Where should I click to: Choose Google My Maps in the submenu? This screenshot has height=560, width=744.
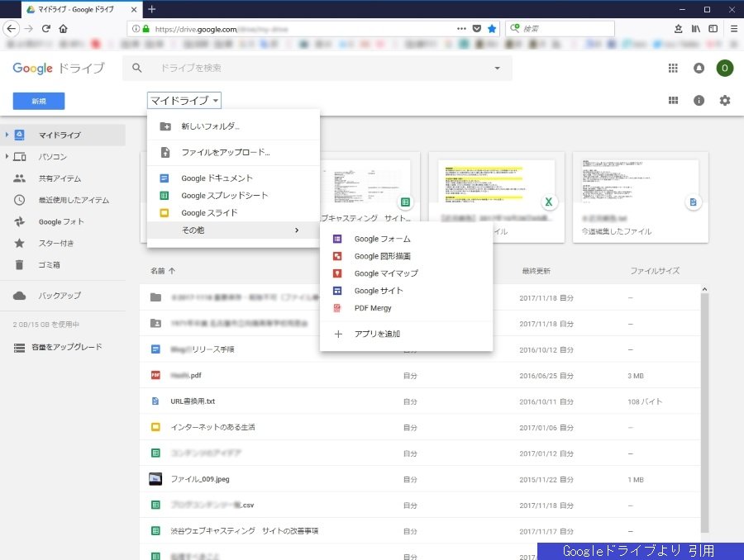coord(406,273)
